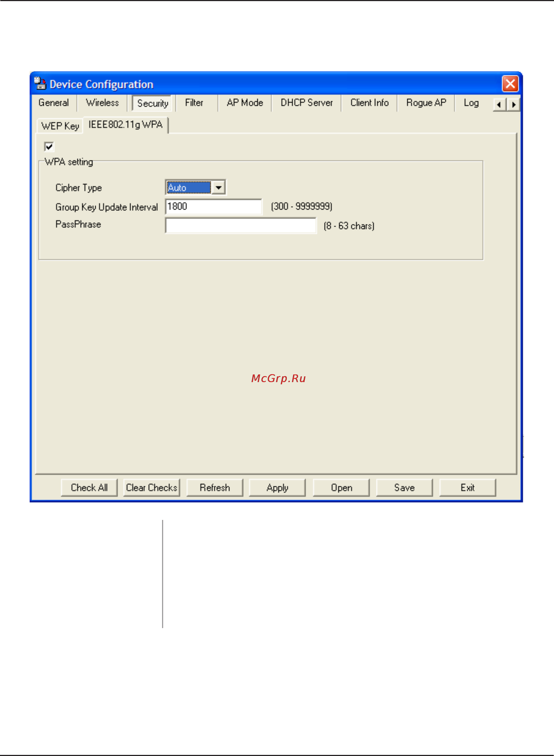554x756 pixels.
Task: Click the Refresh button
Action: pyautogui.click(x=215, y=488)
